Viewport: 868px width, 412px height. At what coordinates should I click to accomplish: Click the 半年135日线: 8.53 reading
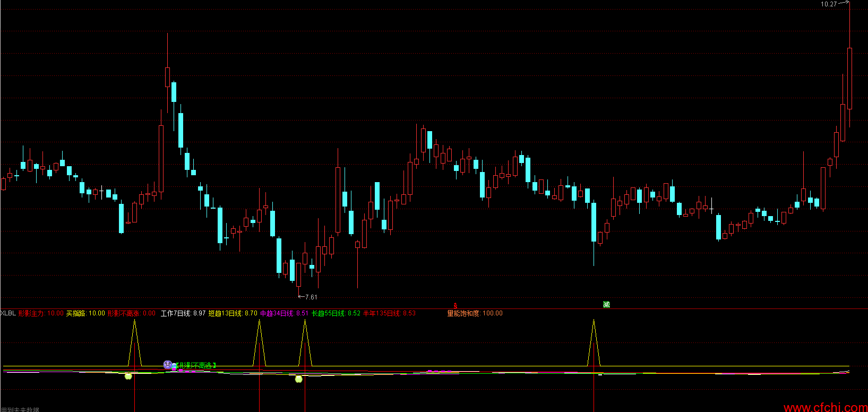tap(389, 313)
